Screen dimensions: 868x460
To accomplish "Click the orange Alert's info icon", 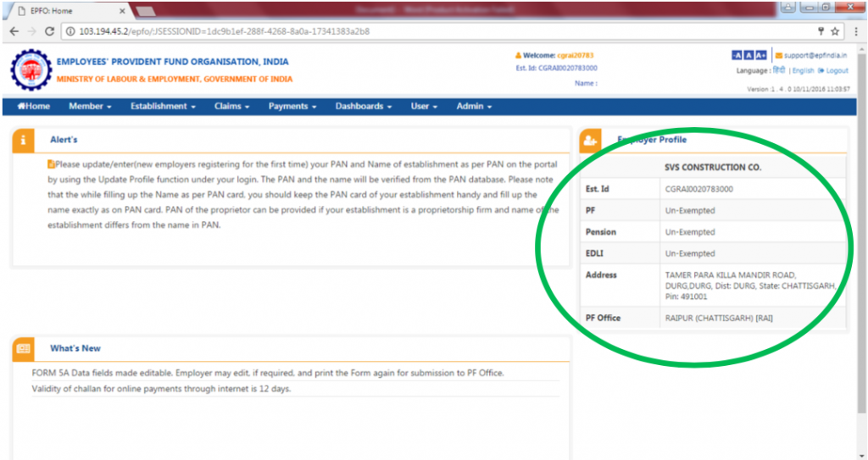I will (24, 140).
